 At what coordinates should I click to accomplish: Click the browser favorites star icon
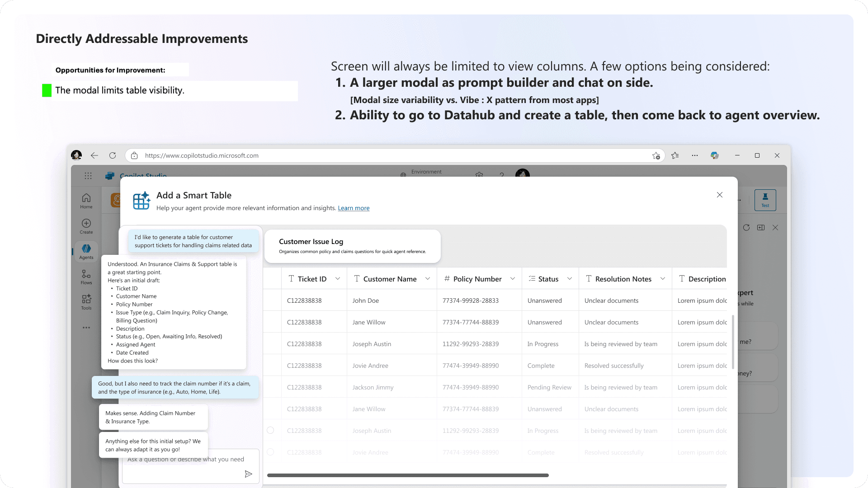pyautogui.click(x=675, y=155)
